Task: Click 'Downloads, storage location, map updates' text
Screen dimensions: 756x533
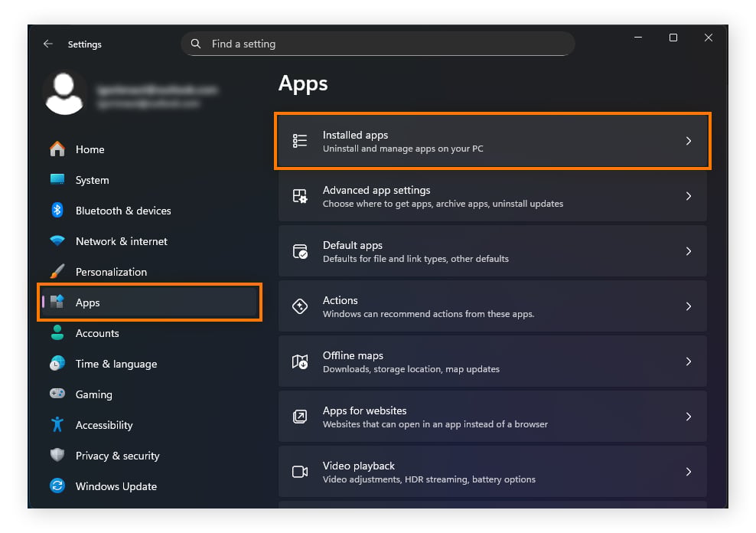Action: pos(411,369)
